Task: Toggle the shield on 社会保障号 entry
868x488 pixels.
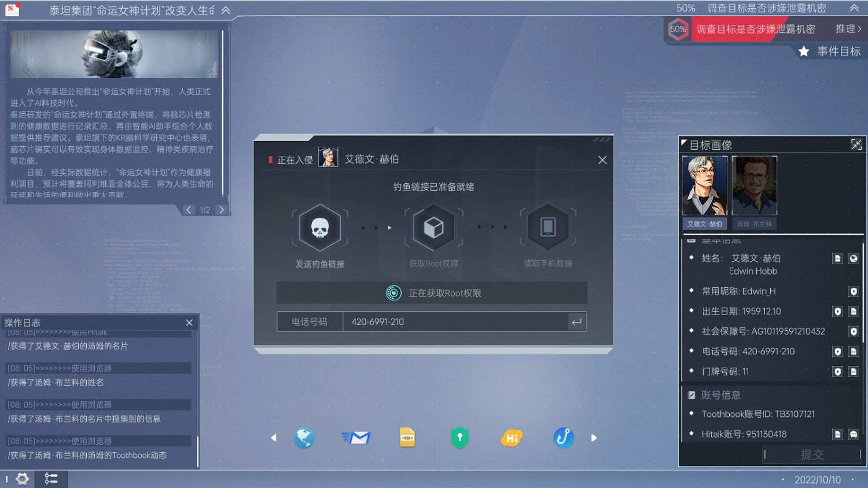Action: point(854,331)
